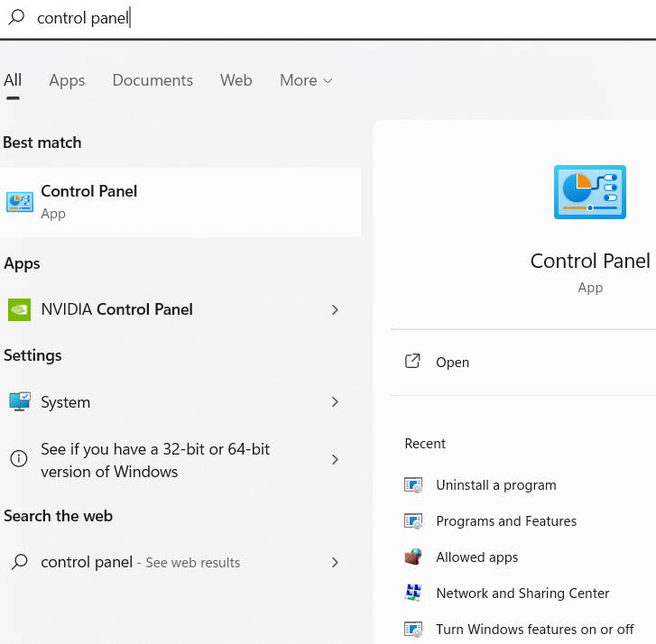The width and height of the screenshot is (656, 644).
Task: Click the NVIDIA Control Panel app icon
Action: coord(19,309)
